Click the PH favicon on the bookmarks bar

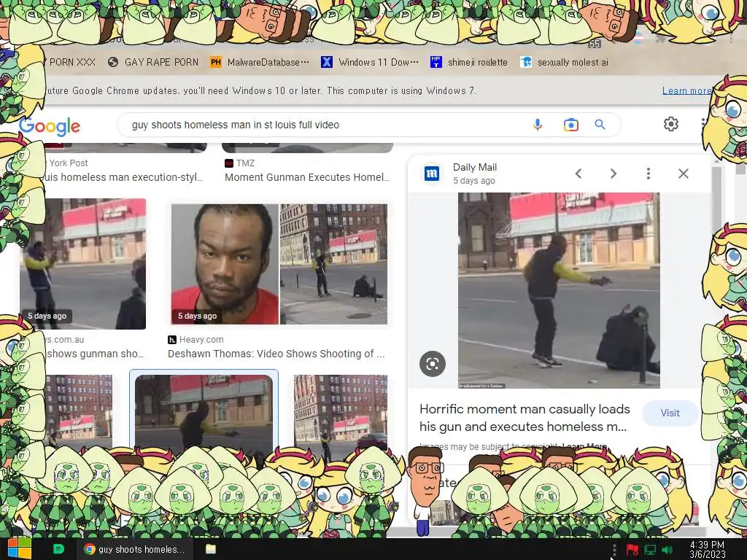[x=216, y=63]
